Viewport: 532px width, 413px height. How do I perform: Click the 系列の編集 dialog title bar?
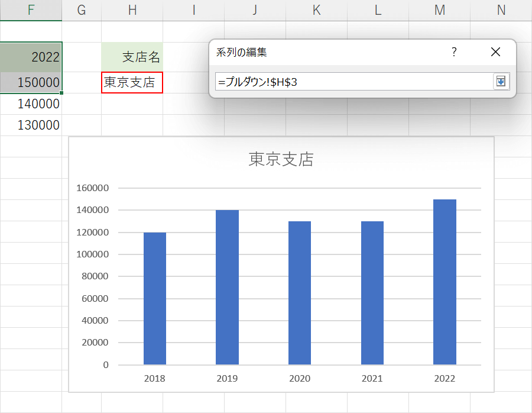tap(325, 52)
